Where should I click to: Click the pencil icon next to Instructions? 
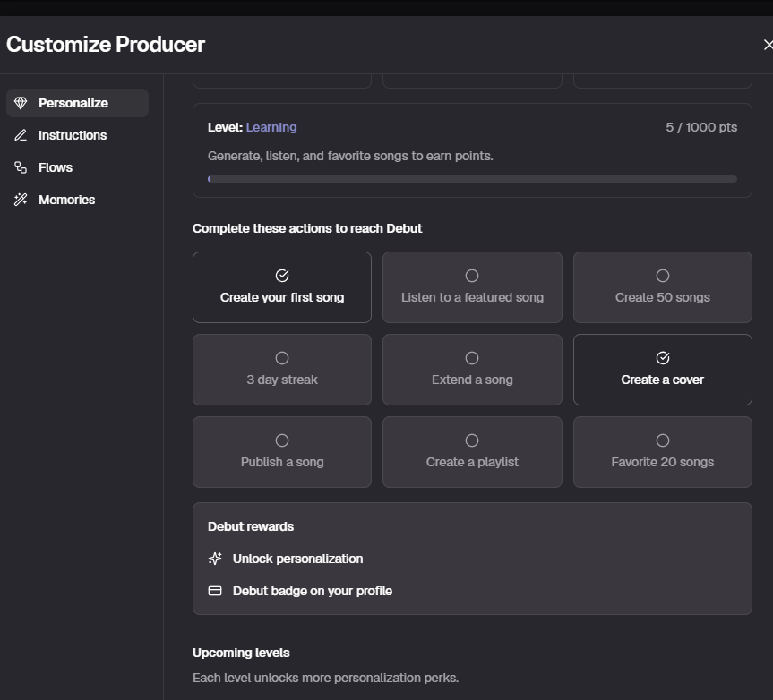pyautogui.click(x=21, y=134)
